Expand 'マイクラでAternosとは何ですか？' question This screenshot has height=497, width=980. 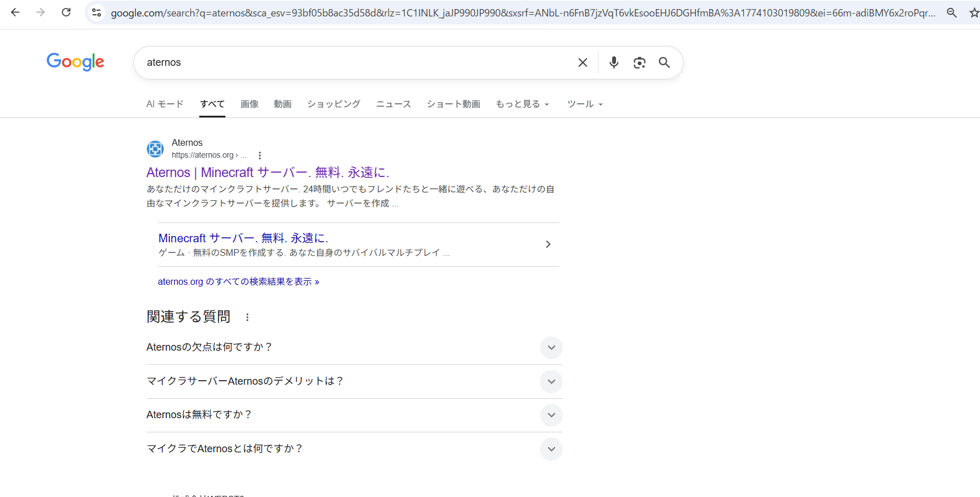(551, 449)
